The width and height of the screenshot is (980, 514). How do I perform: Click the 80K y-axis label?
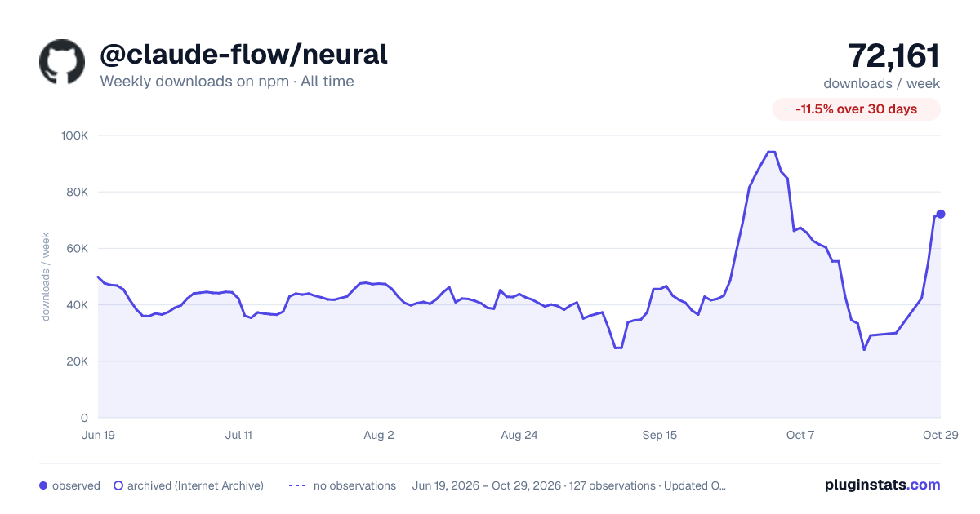[x=78, y=193]
